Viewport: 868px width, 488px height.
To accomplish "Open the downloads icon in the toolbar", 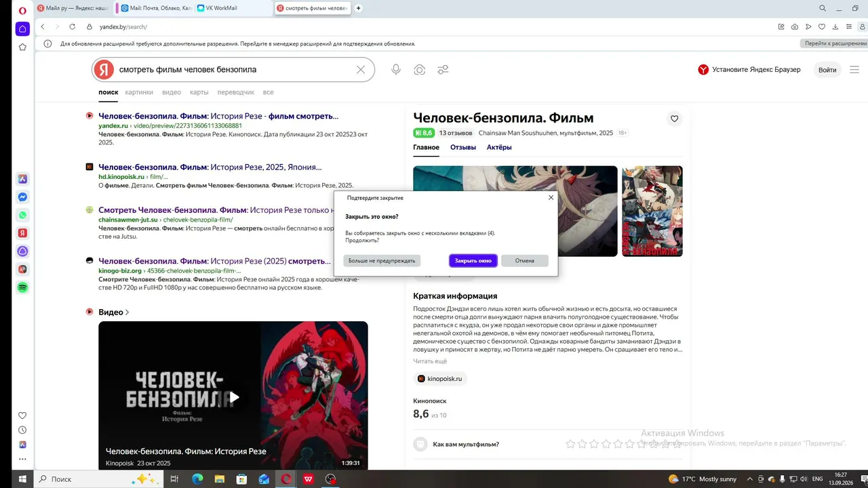I will [x=835, y=27].
